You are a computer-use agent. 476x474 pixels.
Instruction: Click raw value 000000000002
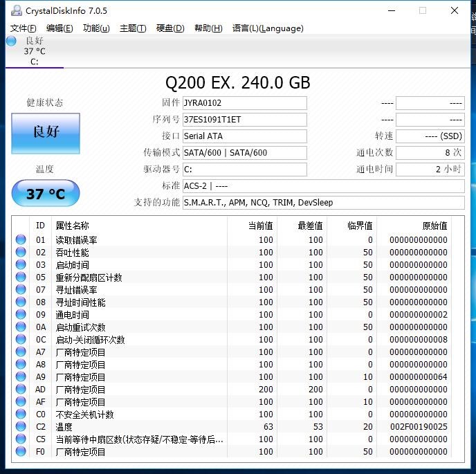coord(419,315)
